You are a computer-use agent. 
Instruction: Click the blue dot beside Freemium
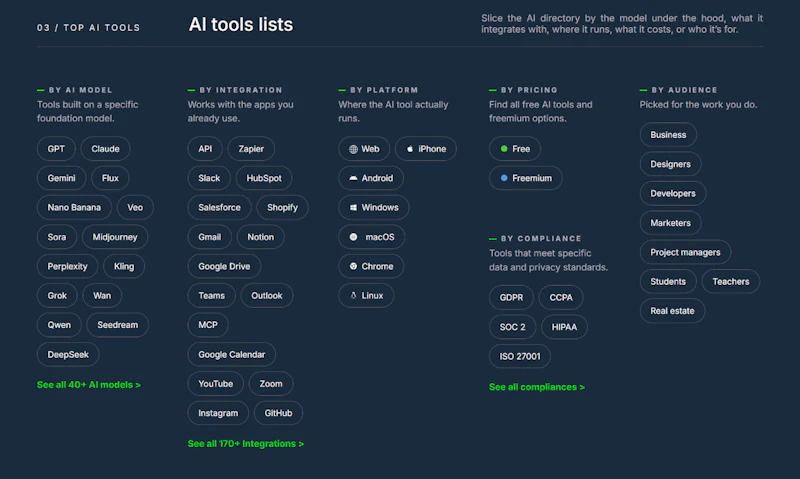[x=504, y=178]
